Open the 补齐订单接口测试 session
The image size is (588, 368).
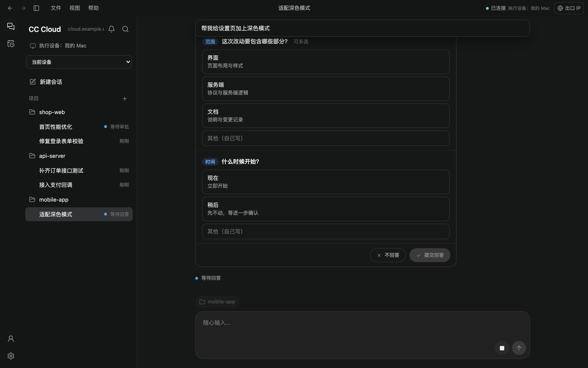click(79, 171)
